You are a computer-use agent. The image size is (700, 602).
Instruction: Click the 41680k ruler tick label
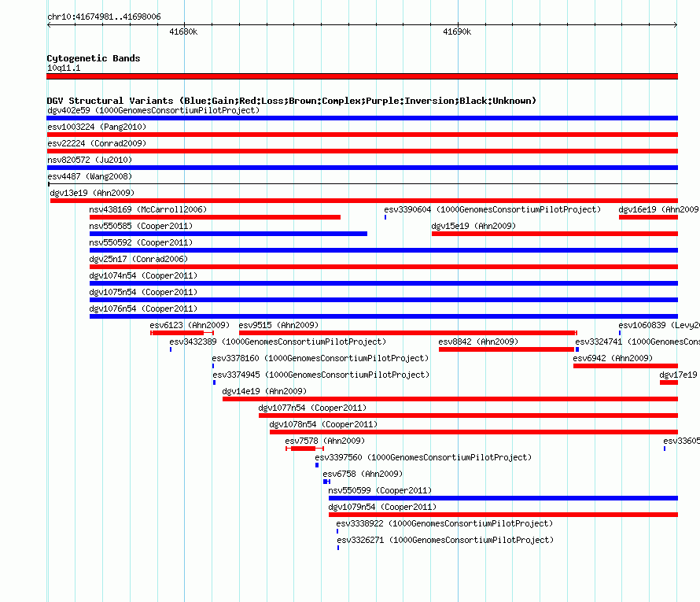(x=183, y=31)
